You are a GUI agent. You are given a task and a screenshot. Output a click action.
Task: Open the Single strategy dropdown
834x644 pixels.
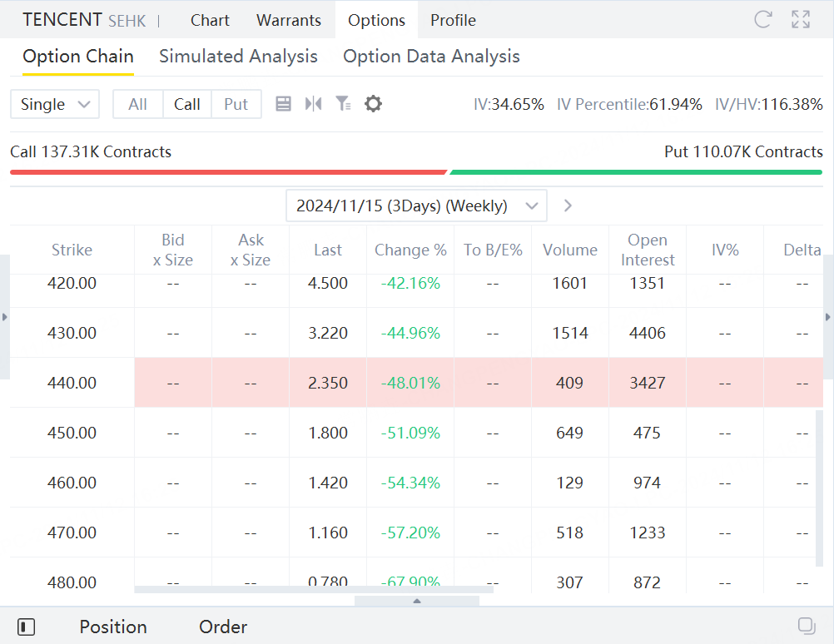click(55, 104)
